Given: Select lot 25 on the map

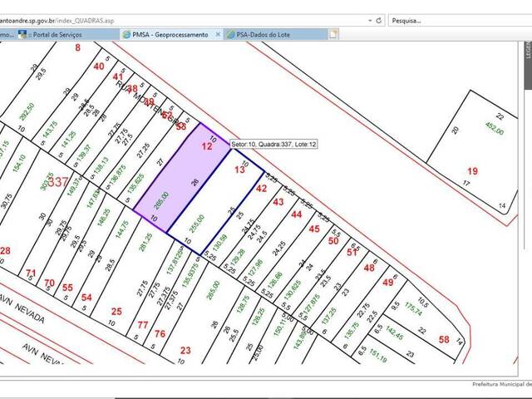Looking at the screenshot, I should (x=116, y=312).
